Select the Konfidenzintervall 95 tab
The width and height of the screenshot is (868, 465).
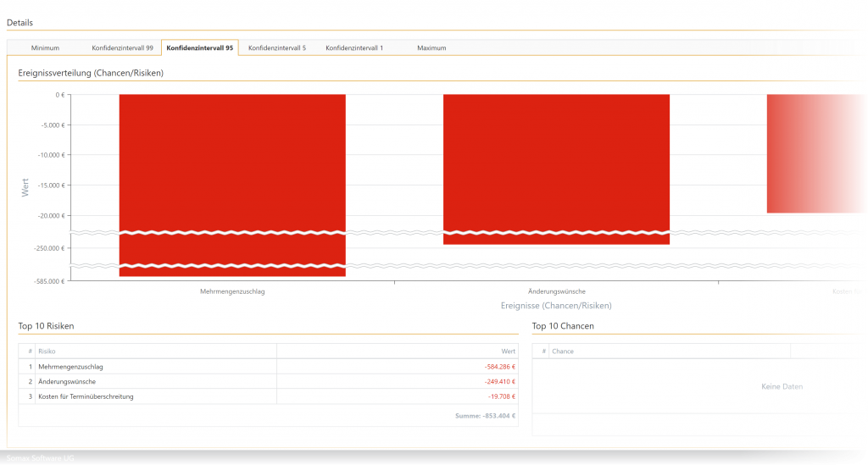point(200,48)
